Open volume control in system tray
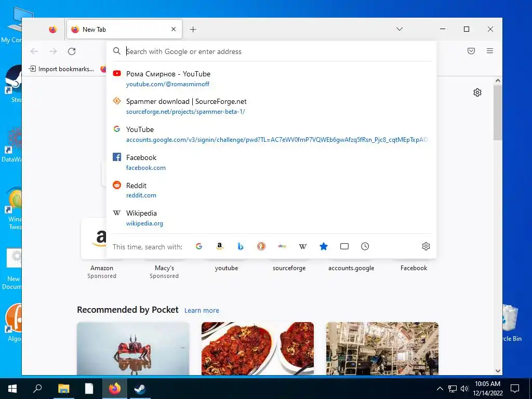Image resolution: width=532 pixels, height=399 pixels. pos(464,389)
